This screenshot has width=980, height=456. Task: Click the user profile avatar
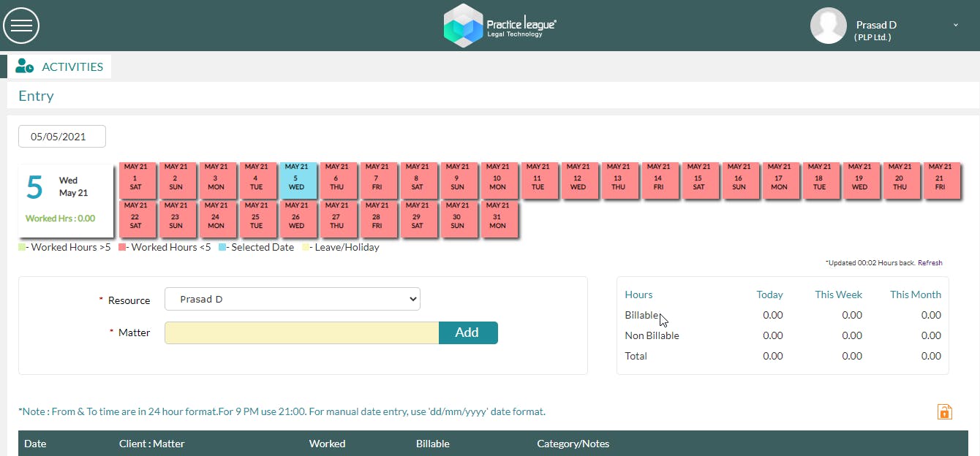pos(828,26)
